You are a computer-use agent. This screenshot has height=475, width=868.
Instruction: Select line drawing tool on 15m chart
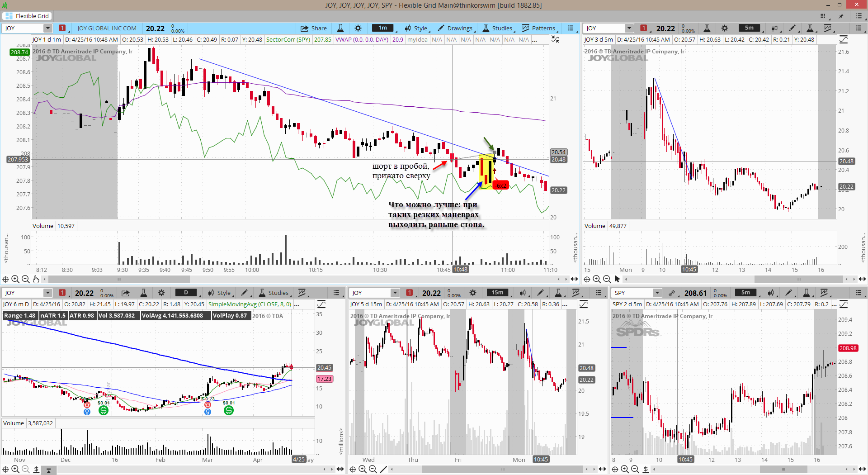(x=383, y=469)
